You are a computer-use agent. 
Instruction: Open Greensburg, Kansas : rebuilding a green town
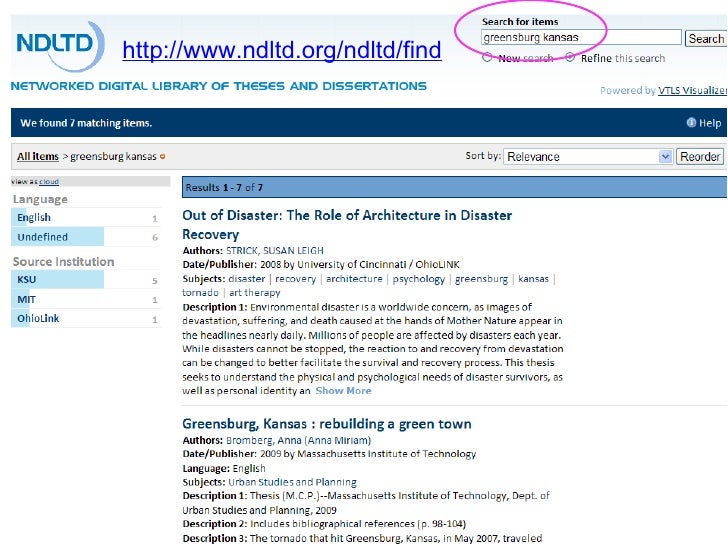326,424
